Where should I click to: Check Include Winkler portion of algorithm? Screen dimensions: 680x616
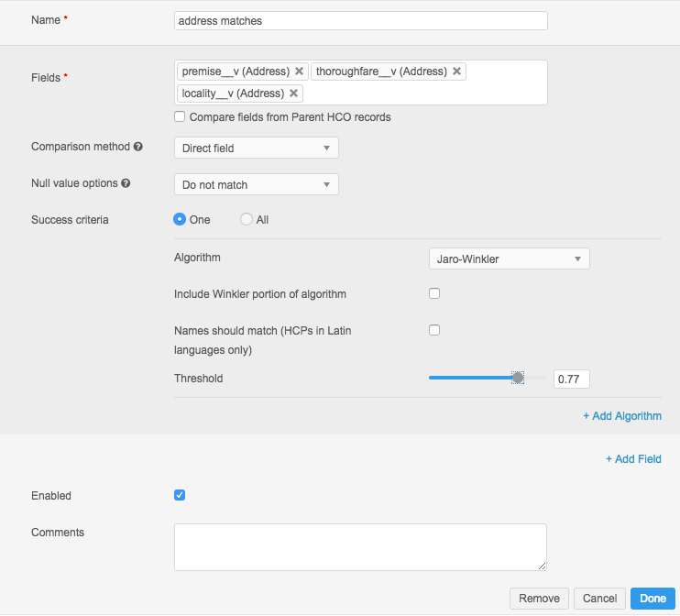click(x=434, y=294)
